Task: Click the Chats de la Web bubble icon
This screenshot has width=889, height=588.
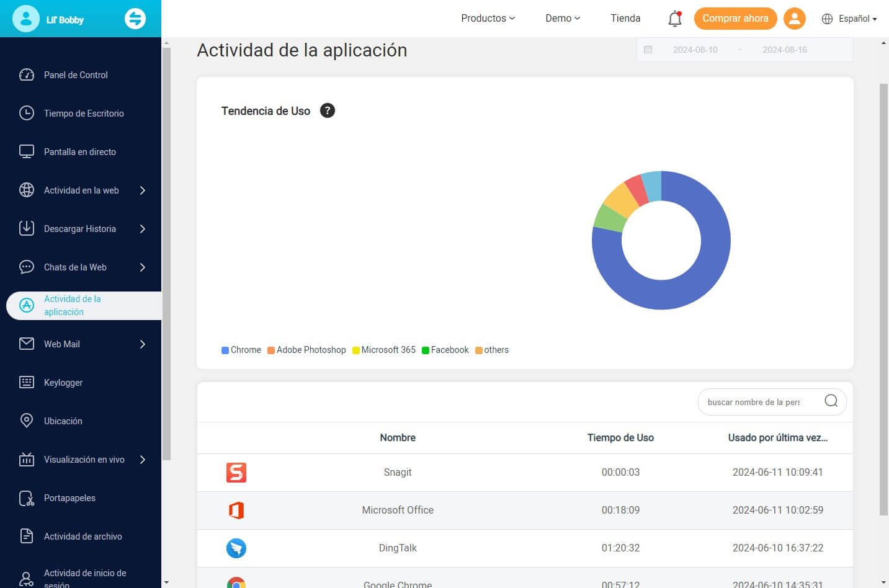Action: pos(27,267)
